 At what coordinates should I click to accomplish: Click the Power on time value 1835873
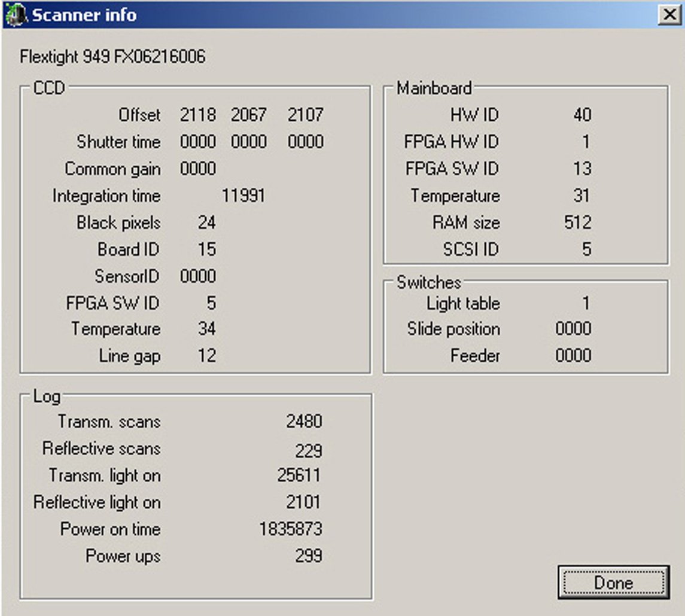[291, 529]
